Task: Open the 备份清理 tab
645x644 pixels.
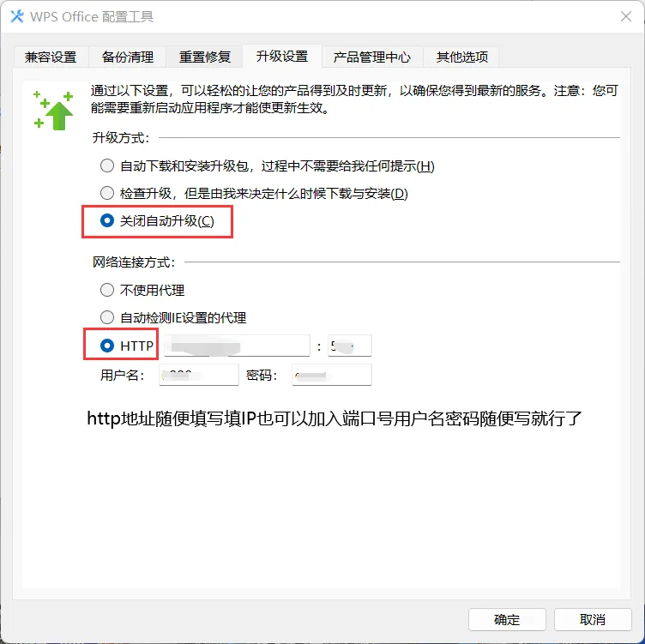Action: point(128,57)
